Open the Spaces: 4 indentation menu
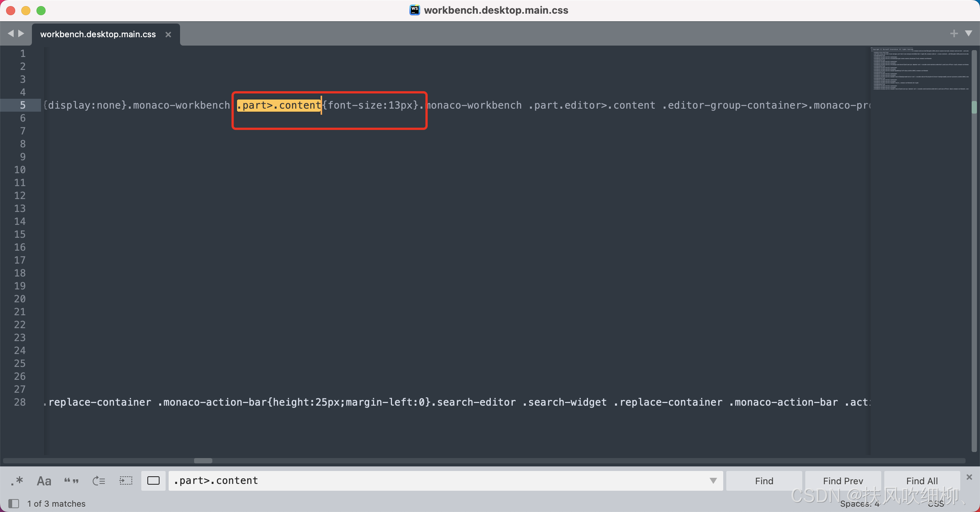Image resolution: width=980 pixels, height=512 pixels. tap(860, 504)
